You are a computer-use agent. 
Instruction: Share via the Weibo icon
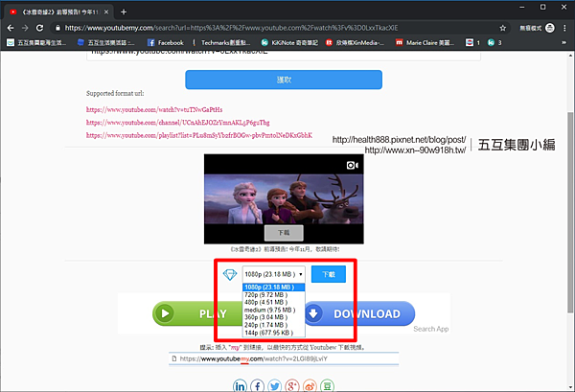[310, 385]
